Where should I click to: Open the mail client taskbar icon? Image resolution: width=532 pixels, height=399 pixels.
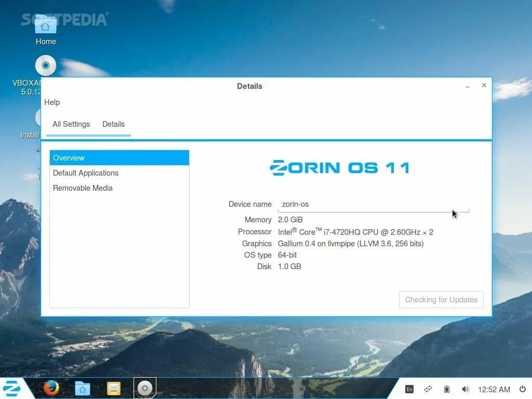(x=114, y=389)
